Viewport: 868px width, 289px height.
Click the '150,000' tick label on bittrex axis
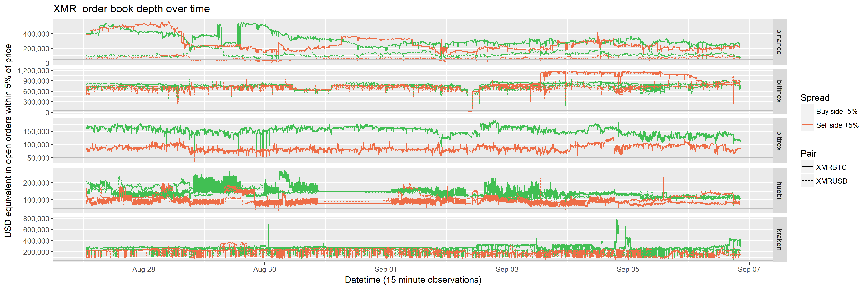point(36,132)
